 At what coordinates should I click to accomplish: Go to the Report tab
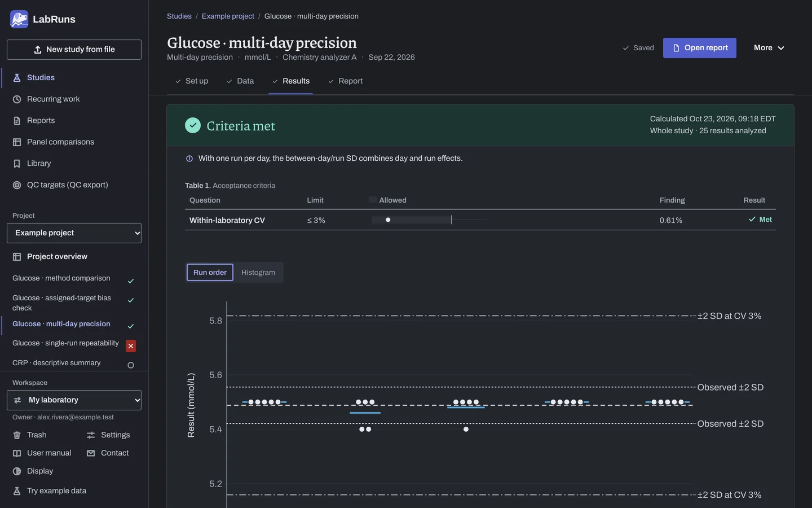[345, 81]
